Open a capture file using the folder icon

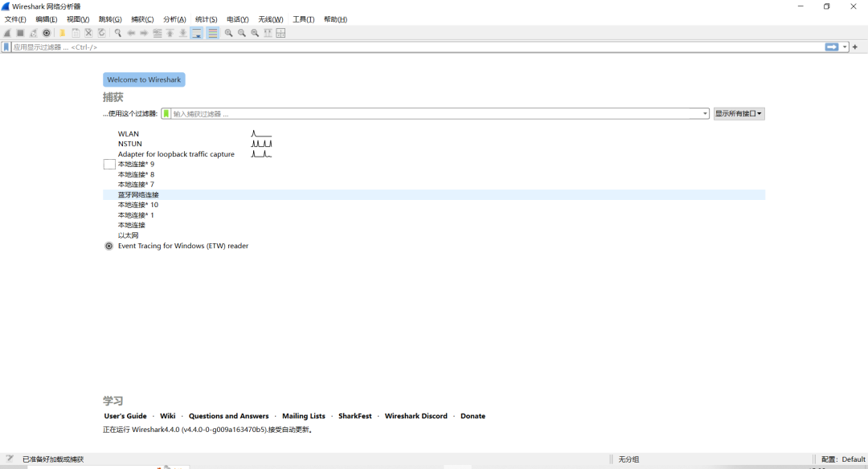tap(63, 33)
